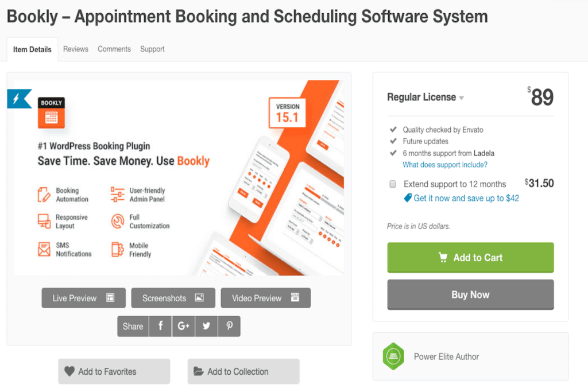Screen dimensions: 588x392
Task: Share item on Facebook
Action: point(161,327)
